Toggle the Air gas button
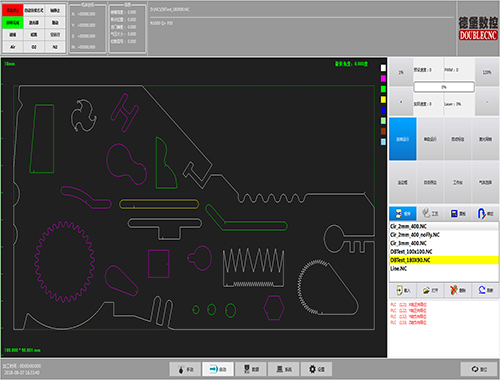The height and width of the screenshot is (380, 500). pos(13,47)
